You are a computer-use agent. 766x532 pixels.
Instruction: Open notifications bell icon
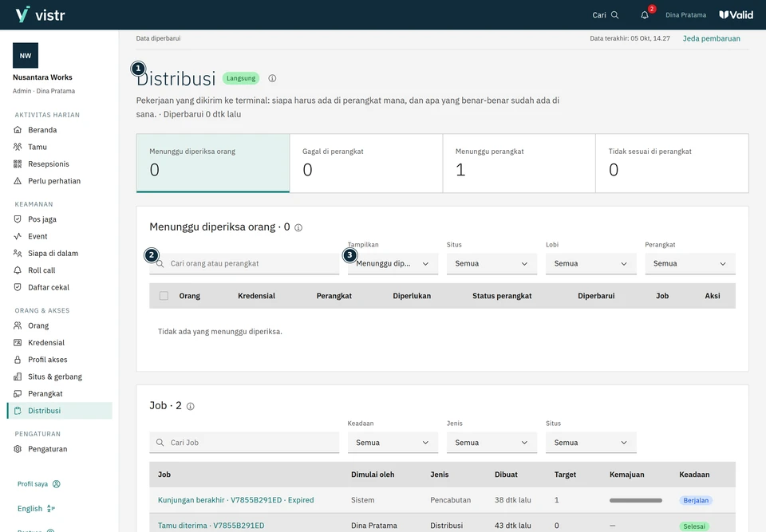pos(645,15)
